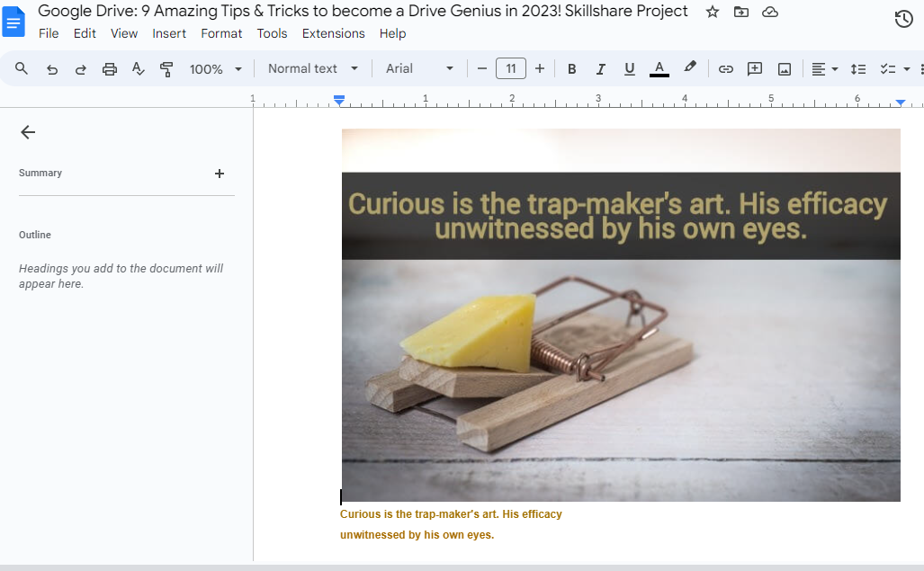Click the Outline label in sidebar
Screen dimensions: 924x571
pos(35,235)
